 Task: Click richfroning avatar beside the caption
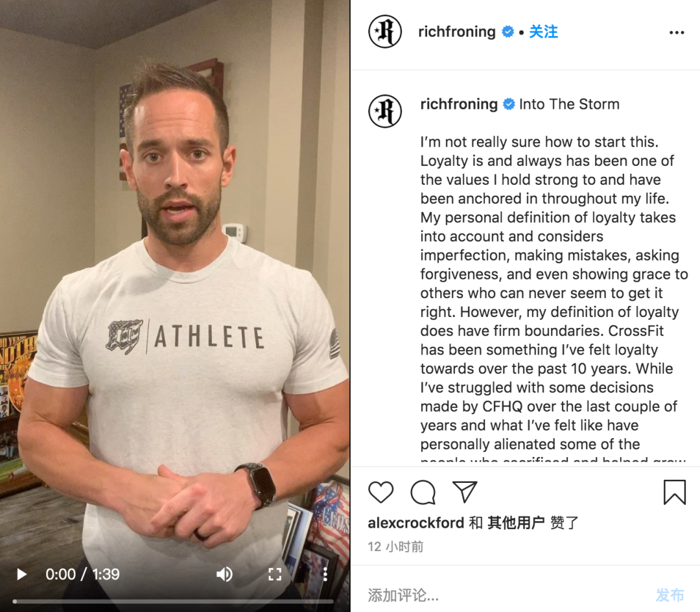coord(385,111)
